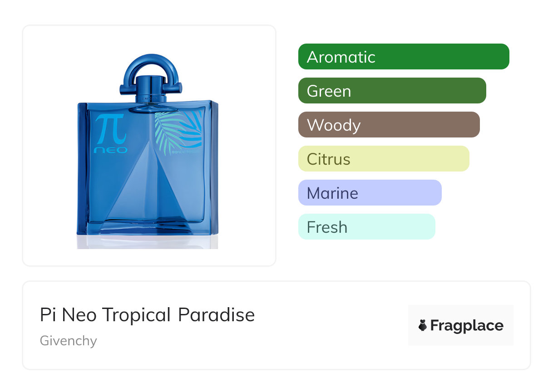Click the word 'Neo' in the perfume title
Screen dimensions: 553x392
click(x=79, y=315)
